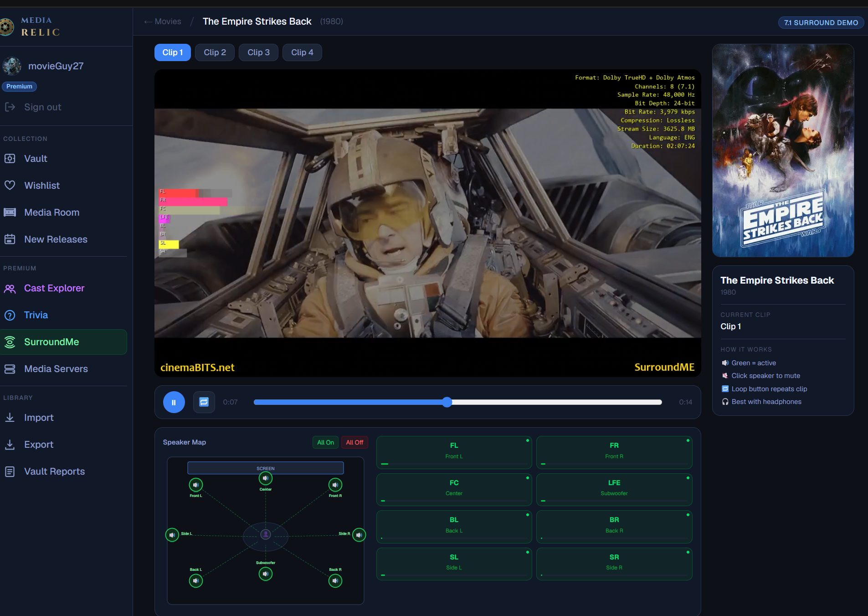Open New Releases in the sidebar

coord(63,239)
